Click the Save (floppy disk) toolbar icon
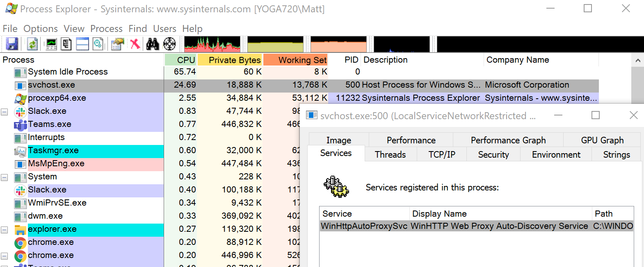The height and width of the screenshot is (267, 644). pos(12,44)
